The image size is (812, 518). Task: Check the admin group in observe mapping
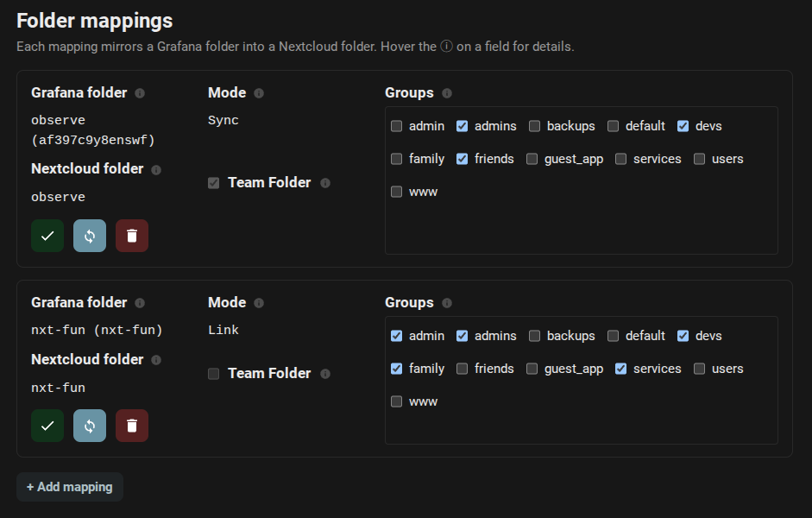pos(397,126)
